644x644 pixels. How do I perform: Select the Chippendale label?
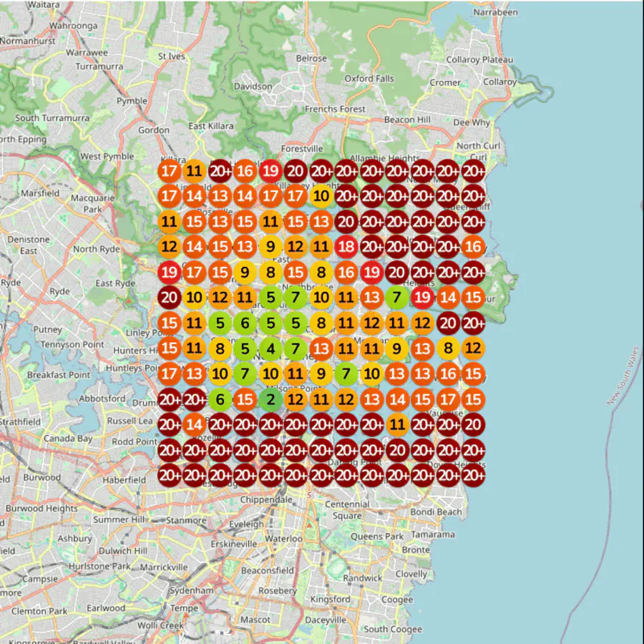pyautogui.click(x=266, y=500)
